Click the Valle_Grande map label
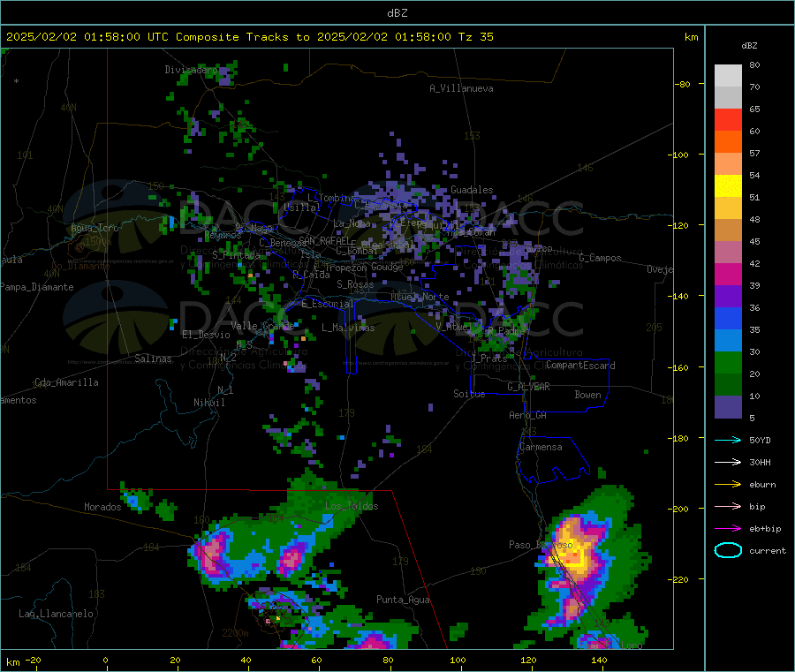The height and width of the screenshot is (672, 795). pos(262,326)
